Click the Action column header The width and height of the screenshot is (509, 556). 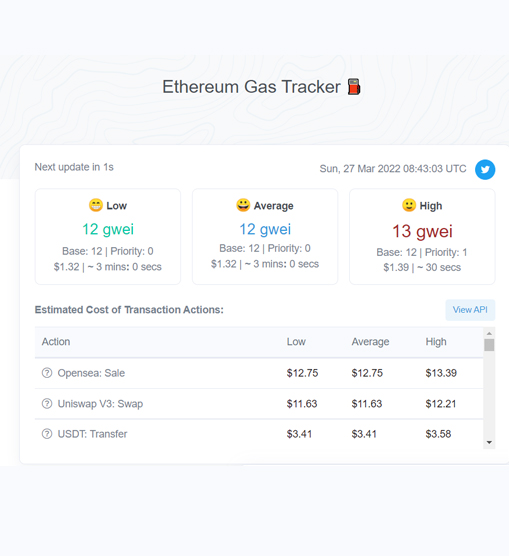pyautogui.click(x=56, y=342)
